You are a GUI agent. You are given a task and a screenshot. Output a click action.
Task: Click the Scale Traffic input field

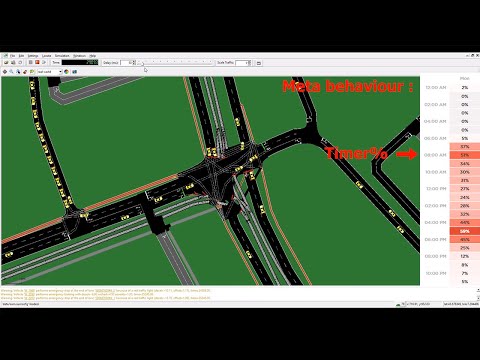241,63
